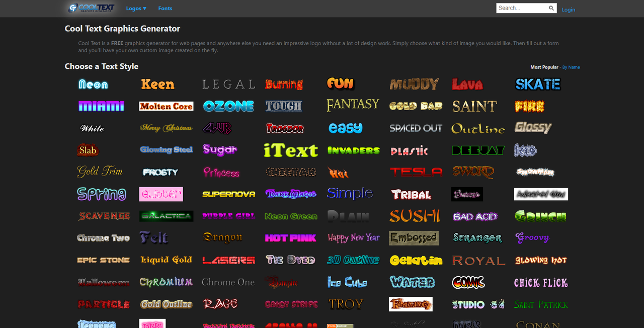Pick the Spring text style

[x=102, y=194]
